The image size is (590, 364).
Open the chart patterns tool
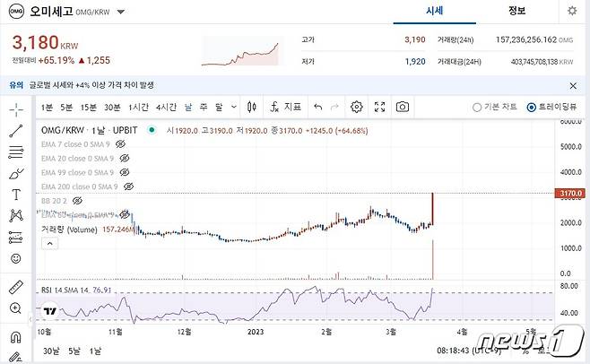[16, 216]
